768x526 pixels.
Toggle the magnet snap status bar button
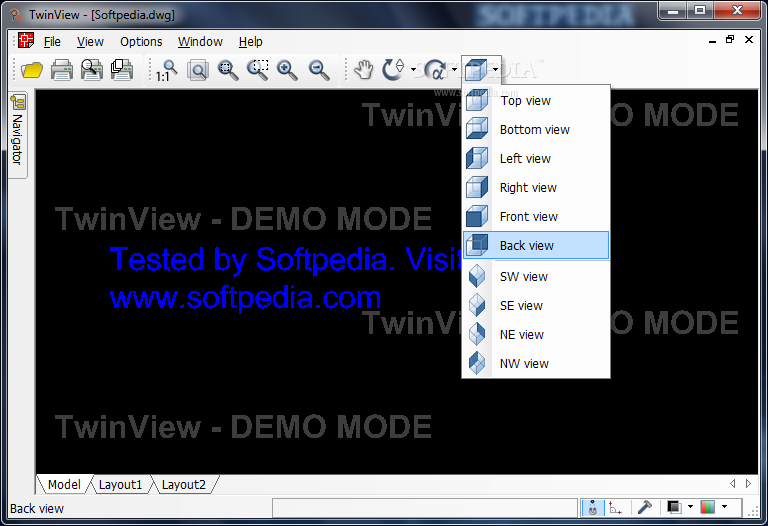pyautogui.click(x=593, y=508)
